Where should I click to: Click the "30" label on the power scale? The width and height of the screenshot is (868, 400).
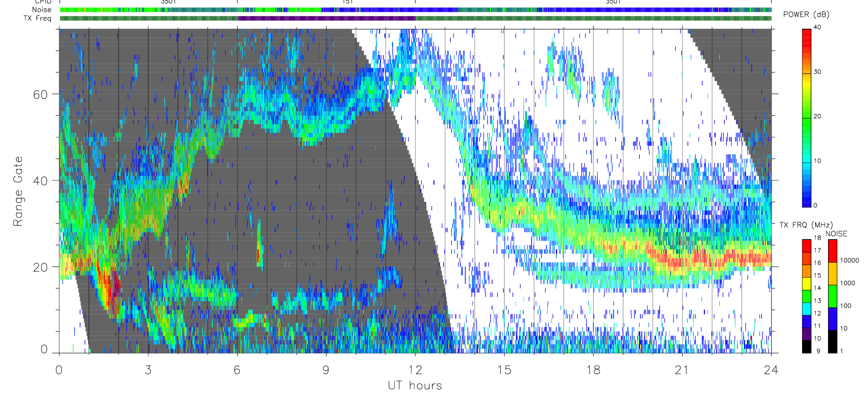click(x=817, y=72)
